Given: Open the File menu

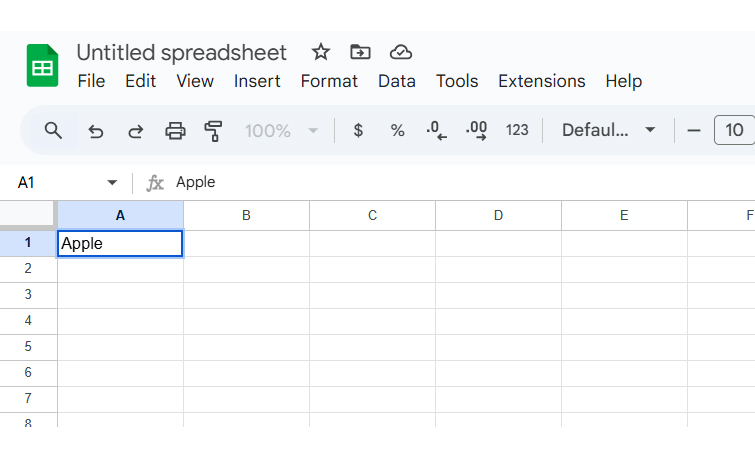Looking at the screenshot, I should coord(91,81).
